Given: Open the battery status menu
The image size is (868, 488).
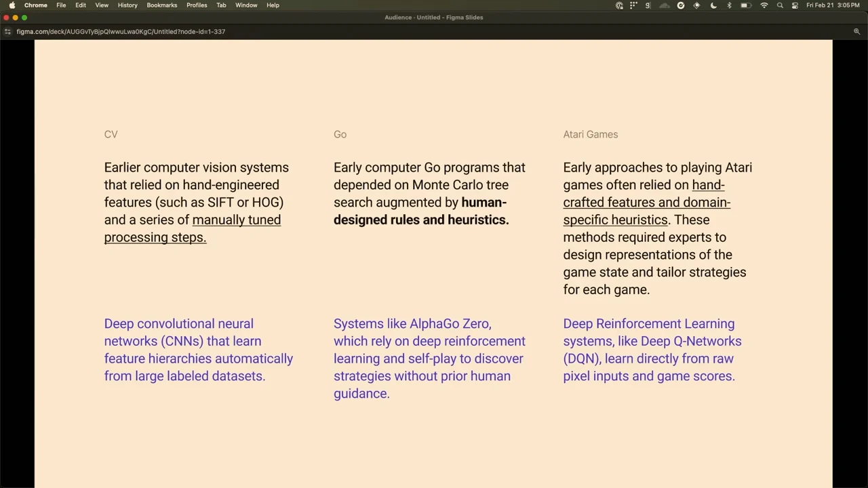Looking at the screenshot, I should point(745,5).
